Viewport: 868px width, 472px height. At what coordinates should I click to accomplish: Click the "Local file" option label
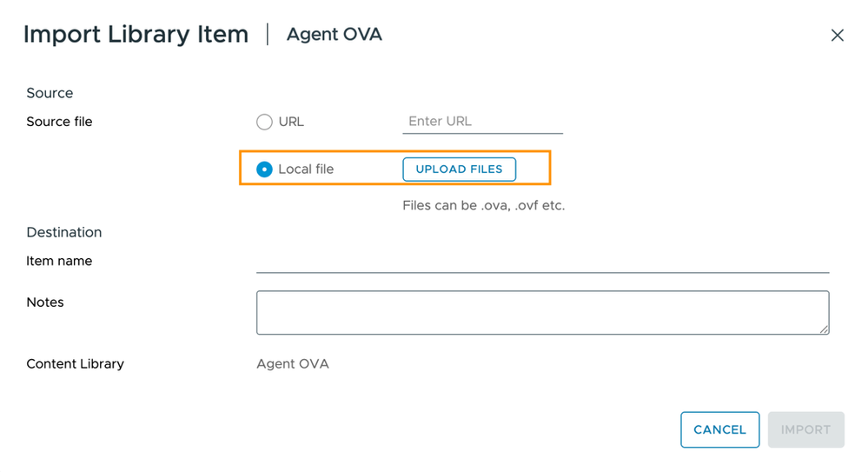[306, 170]
